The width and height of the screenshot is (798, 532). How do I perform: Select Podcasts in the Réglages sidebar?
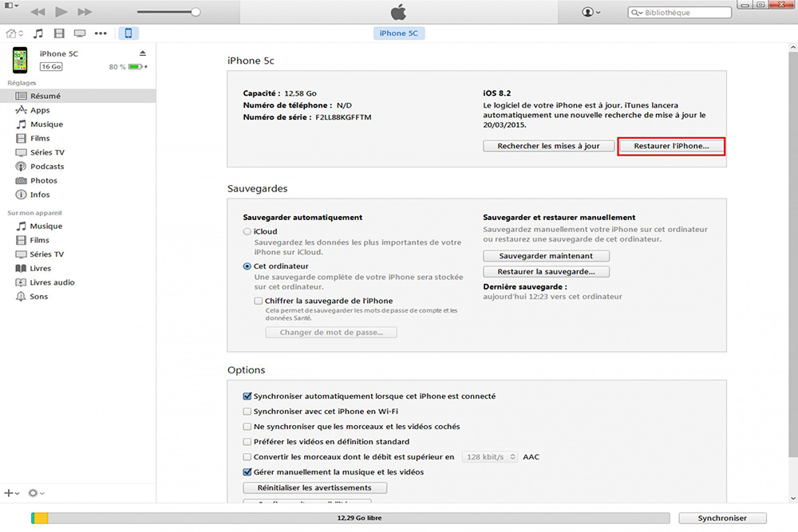pos(47,167)
